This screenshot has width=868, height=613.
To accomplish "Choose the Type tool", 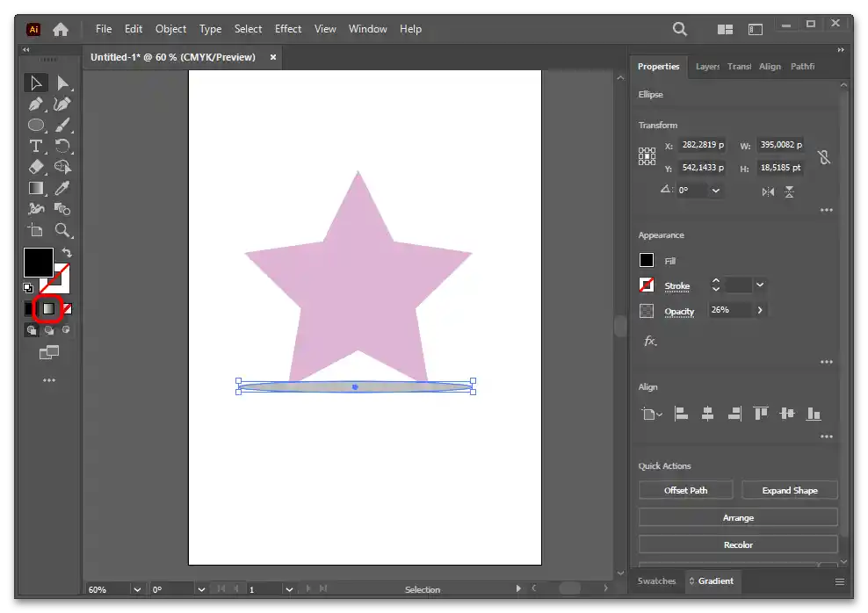I will pos(36,147).
